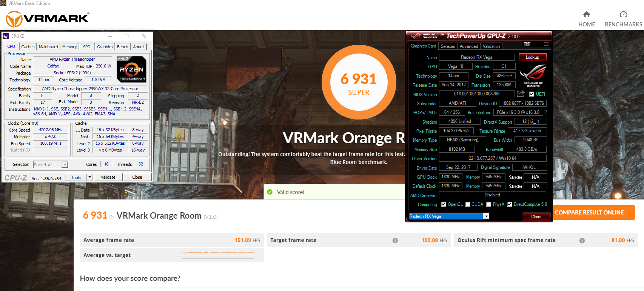Click the Validate button in CPU-Z
The width and height of the screenshot is (644, 291).
coord(108,177)
